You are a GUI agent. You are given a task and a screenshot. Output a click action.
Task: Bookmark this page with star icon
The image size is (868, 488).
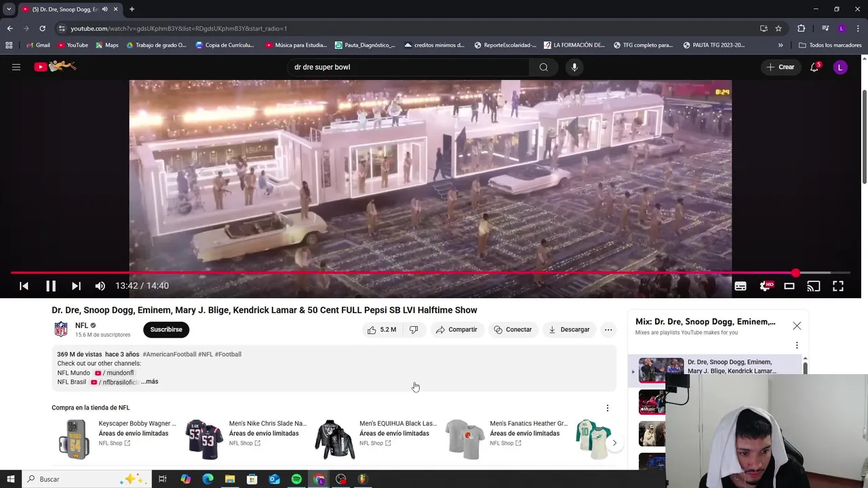point(778,28)
